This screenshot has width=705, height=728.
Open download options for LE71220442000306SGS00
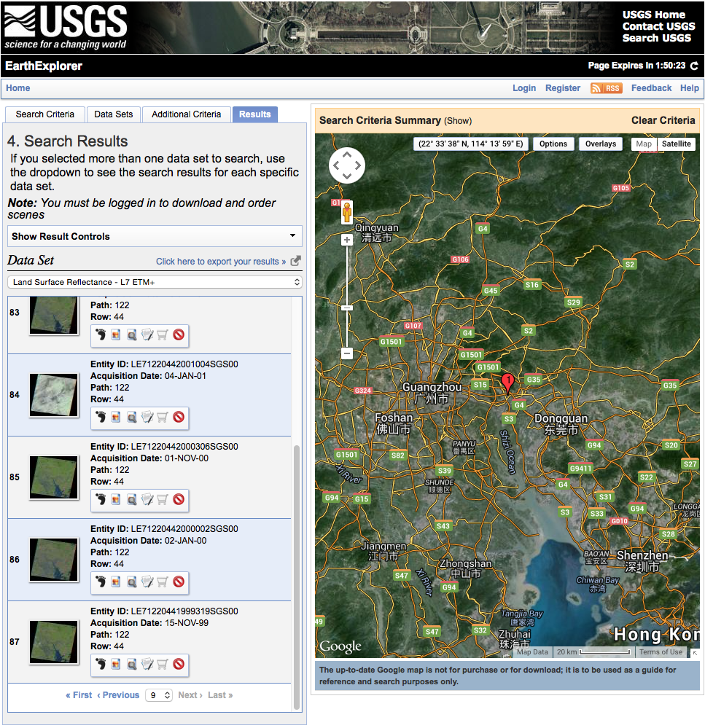point(147,499)
